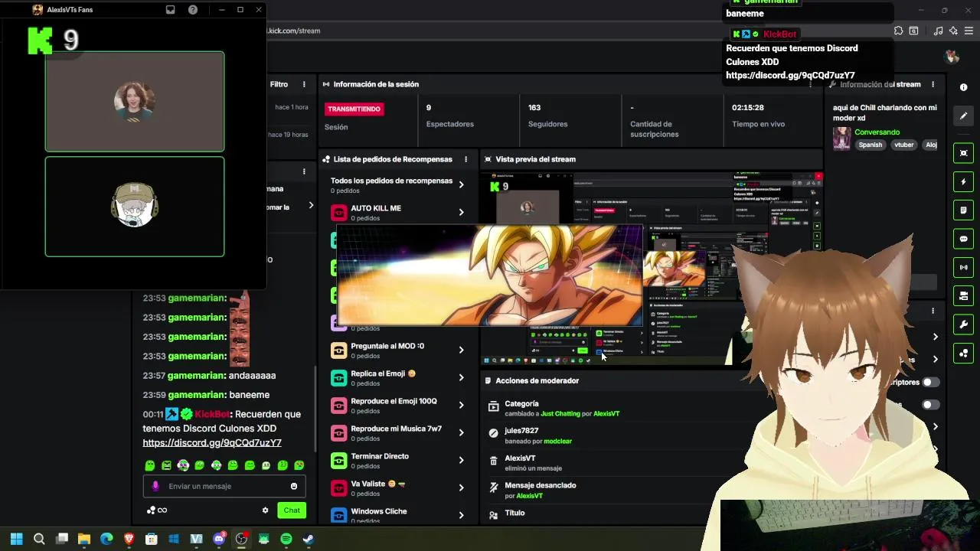Click the focus frame icon in sidebar
Screen dimensions: 980x551
964,153
